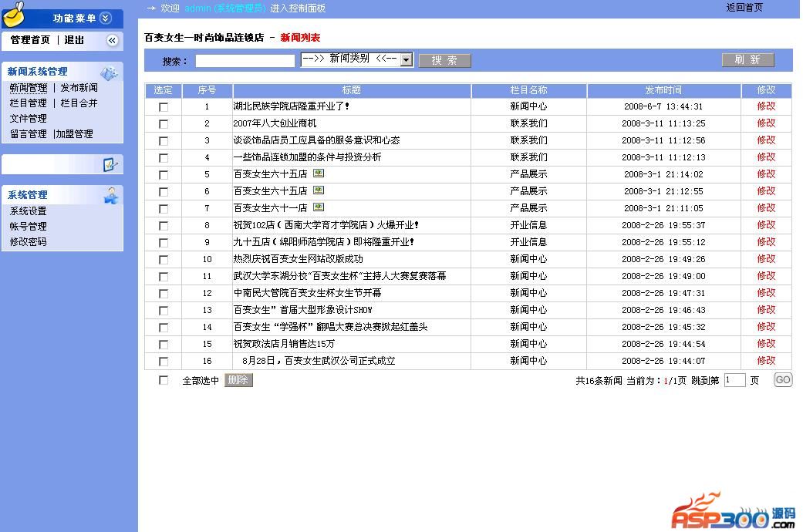Open 系统设置 in the sidebar
The height and width of the screenshot is (532, 803).
click(29, 211)
